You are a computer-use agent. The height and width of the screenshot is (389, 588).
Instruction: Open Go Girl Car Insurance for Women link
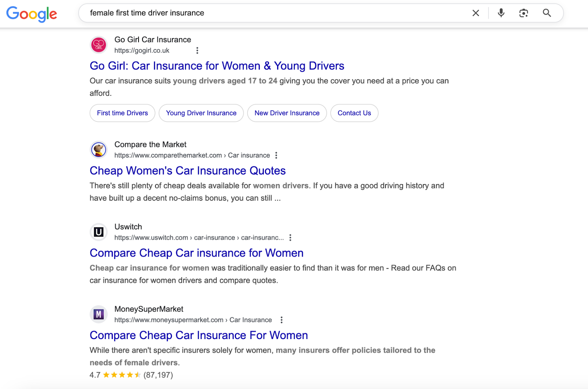pos(217,66)
